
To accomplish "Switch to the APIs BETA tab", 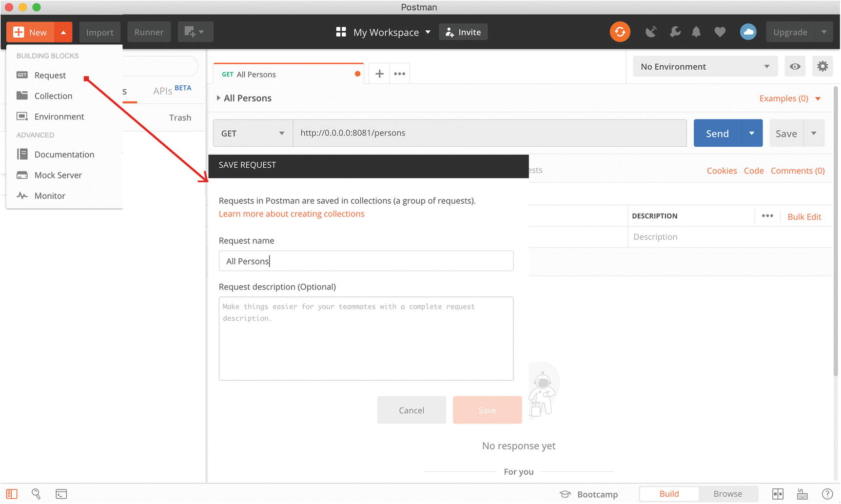I will 172,90.
